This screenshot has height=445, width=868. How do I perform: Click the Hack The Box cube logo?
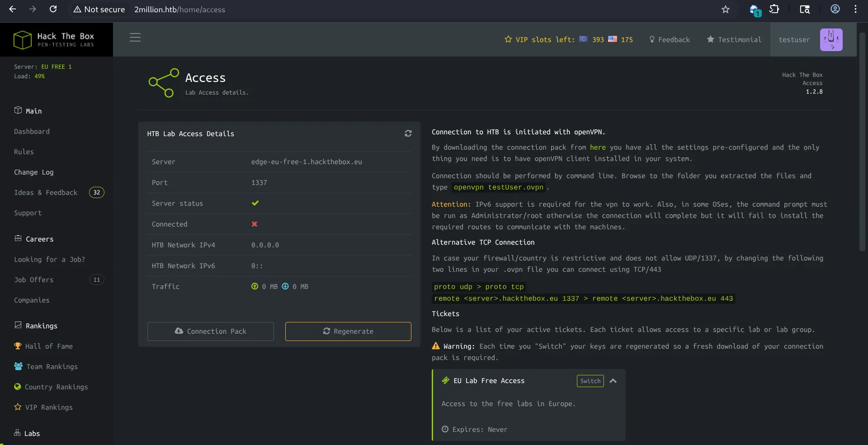click(x=22, y=40)
